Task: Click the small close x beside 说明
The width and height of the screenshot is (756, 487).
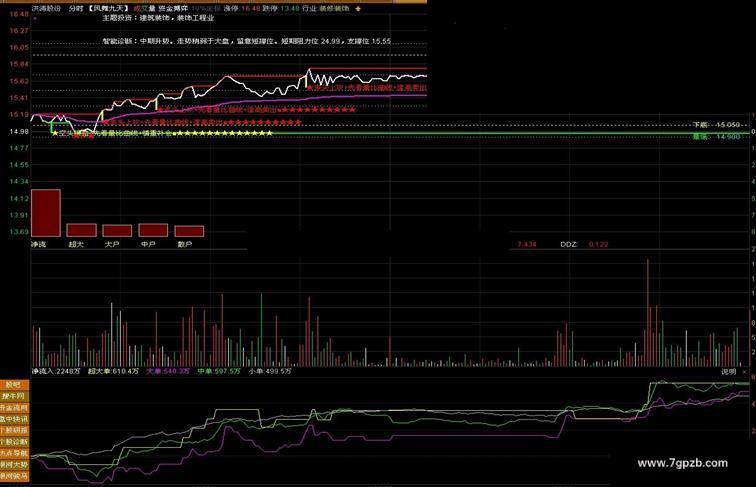Action: [x=744, y=372]
